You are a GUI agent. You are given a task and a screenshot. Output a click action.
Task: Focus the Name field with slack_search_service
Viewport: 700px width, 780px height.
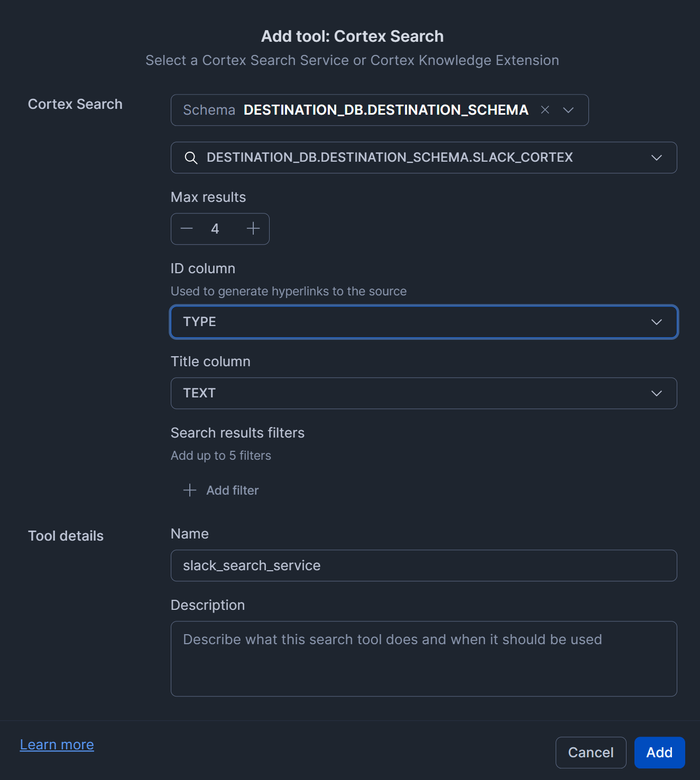point(423,565)
